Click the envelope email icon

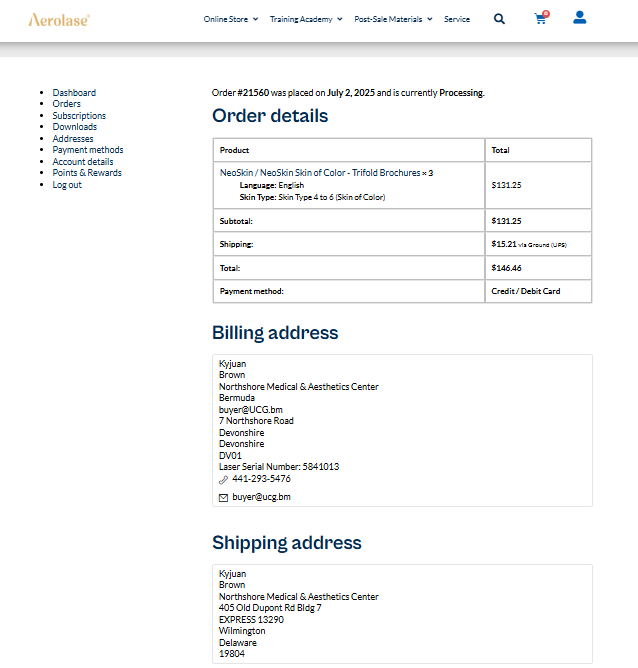click(x=223, y=497)
